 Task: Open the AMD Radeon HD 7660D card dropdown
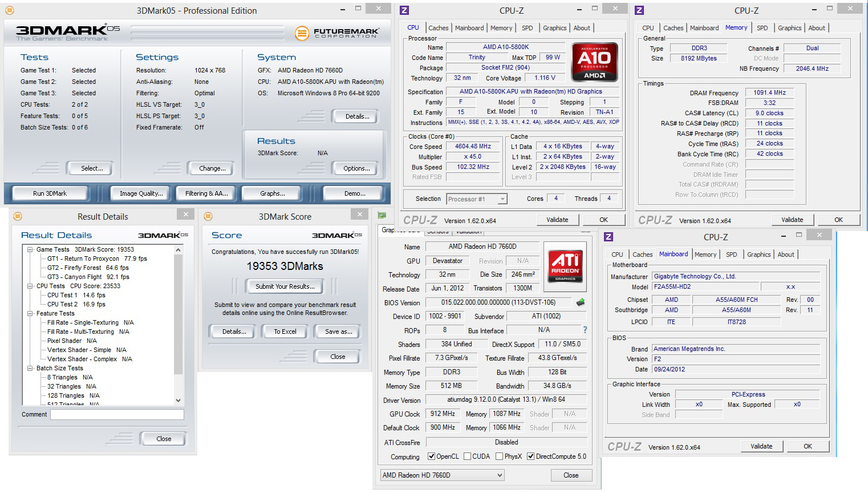tap(443, 475)
